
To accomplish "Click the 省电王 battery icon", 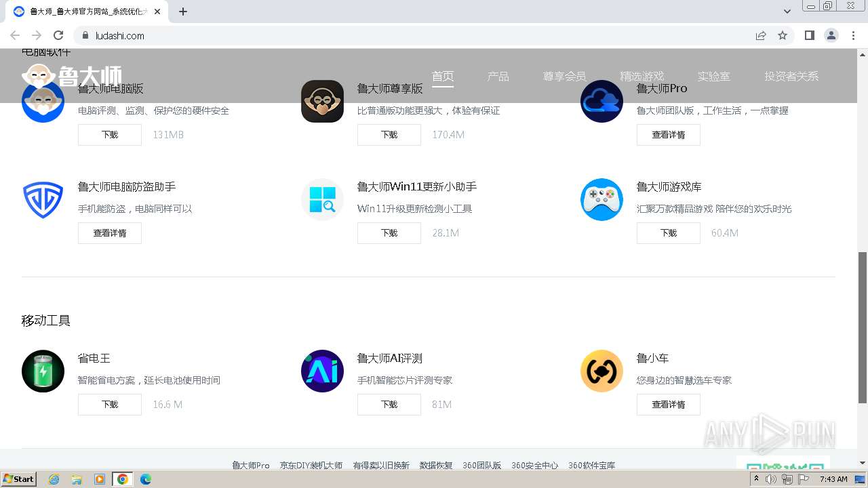I will [x=43, y=371].
